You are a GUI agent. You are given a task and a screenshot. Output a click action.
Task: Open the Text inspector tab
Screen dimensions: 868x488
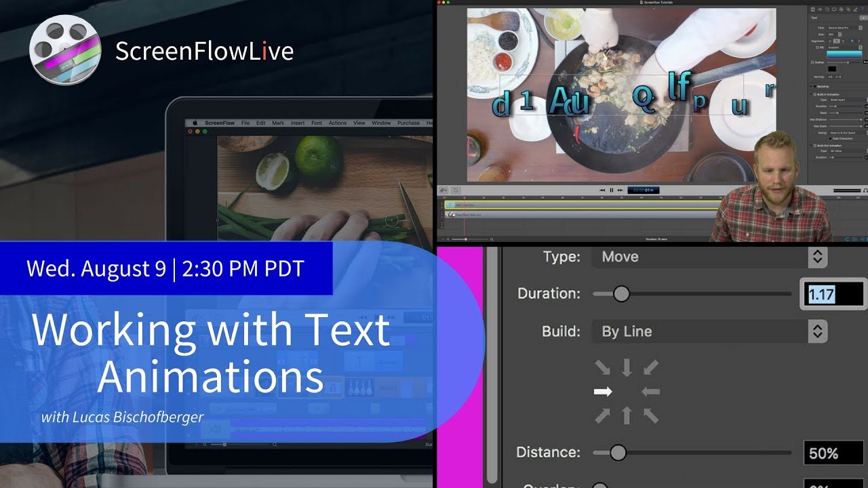tap(863, 9)
